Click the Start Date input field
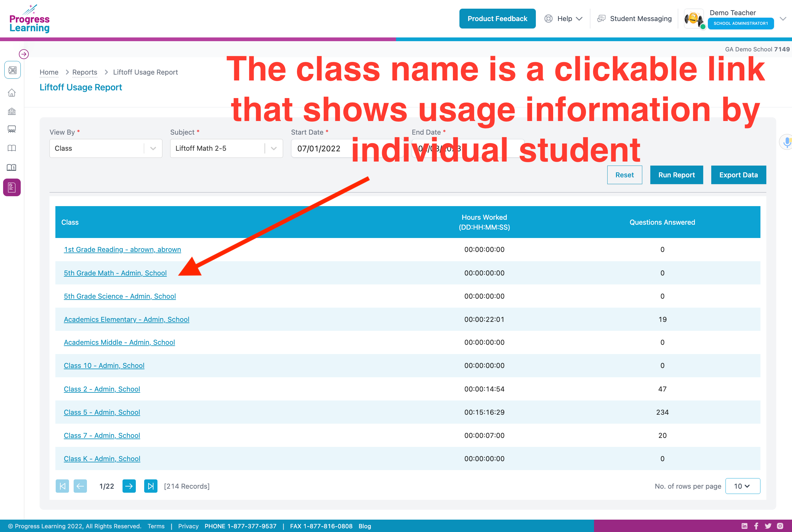Image resolution: width=792 pixels, height=532 pixels. tap(319, 149)
